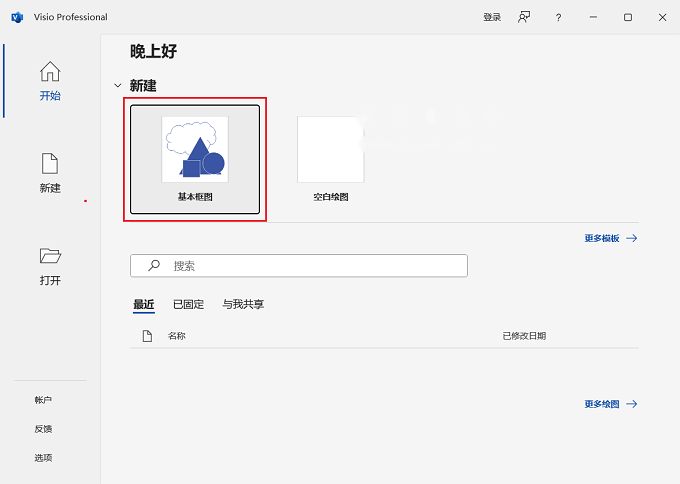Image resolution: width=680 pixels, height=484 pixels.
Task: Click 登录 to sign in
Action: 492,17
